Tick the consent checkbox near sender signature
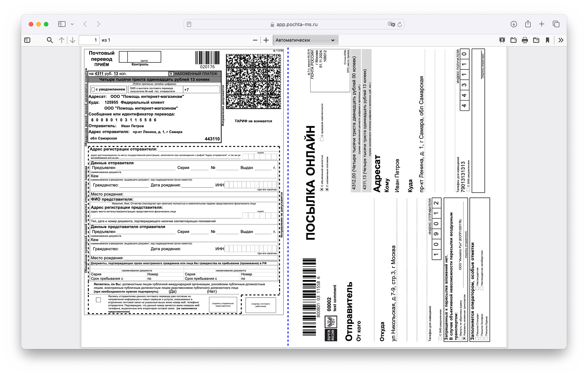588x377 pixels. point(98,300)
